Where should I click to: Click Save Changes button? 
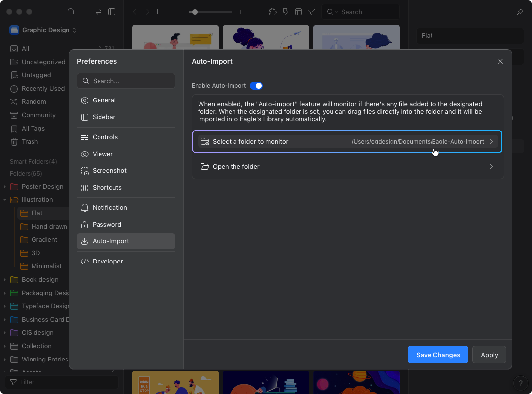[x=438, y=355]
